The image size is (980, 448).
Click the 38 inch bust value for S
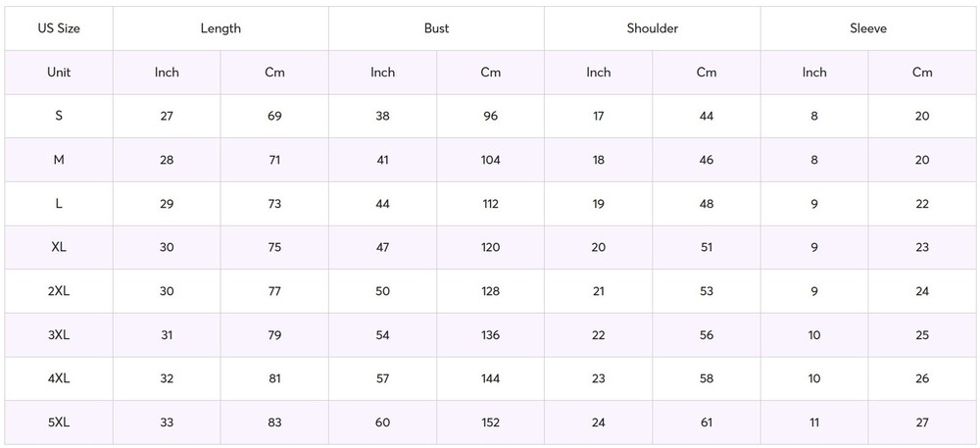coord(382,116)
